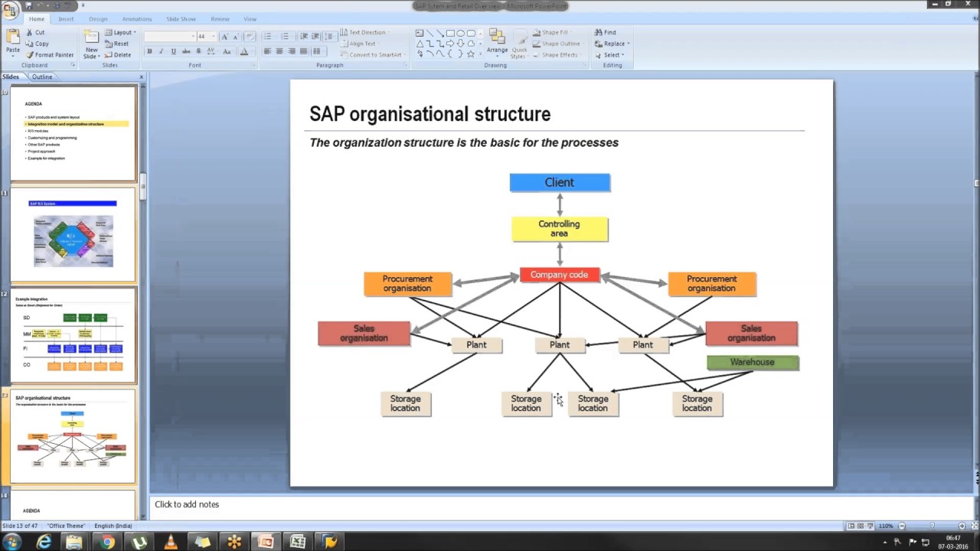Screen dimensions: 980x551
Task: Toggle underline formatting
Action: (174, 51)
